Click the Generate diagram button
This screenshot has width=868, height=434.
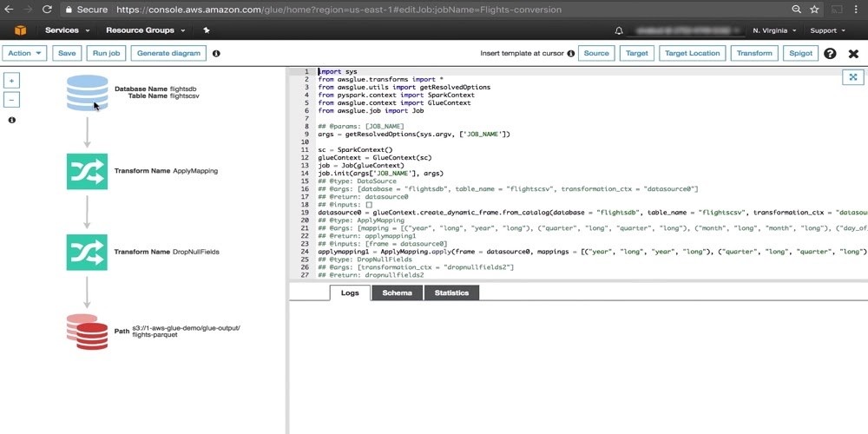168,53
